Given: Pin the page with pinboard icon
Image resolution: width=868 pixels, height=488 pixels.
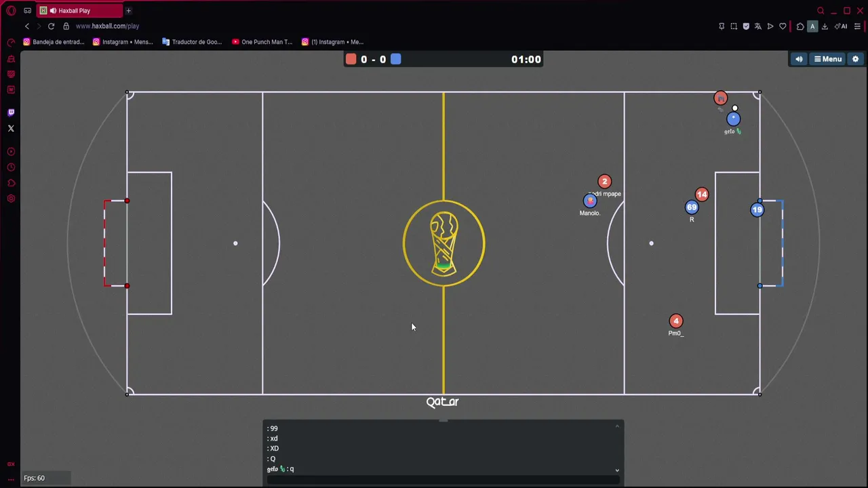Looking at the screenshot, I should click(x=722, y=26).
